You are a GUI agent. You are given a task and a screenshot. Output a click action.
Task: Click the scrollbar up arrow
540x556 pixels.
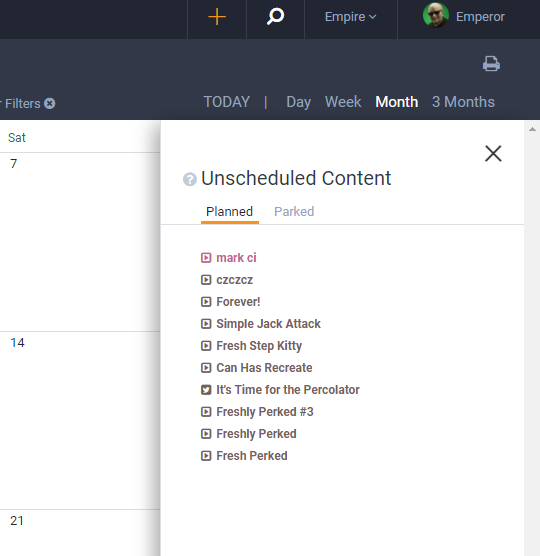[532, 129]
